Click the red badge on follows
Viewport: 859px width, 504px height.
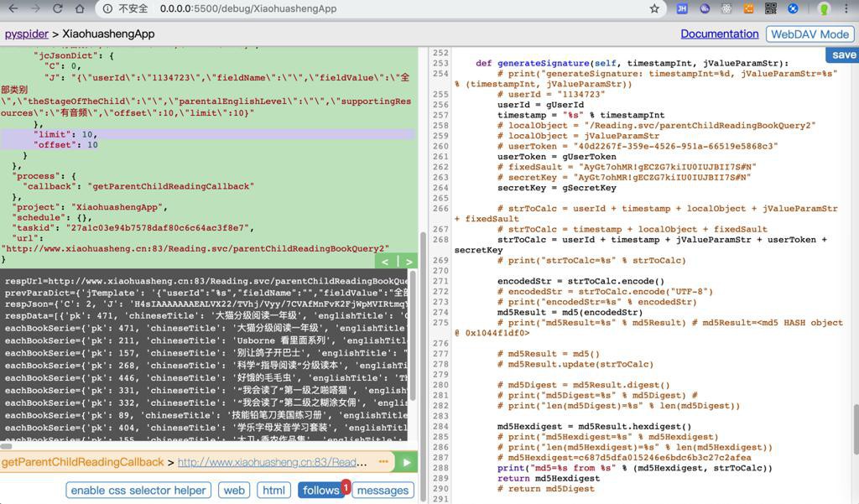coord(346,486)
